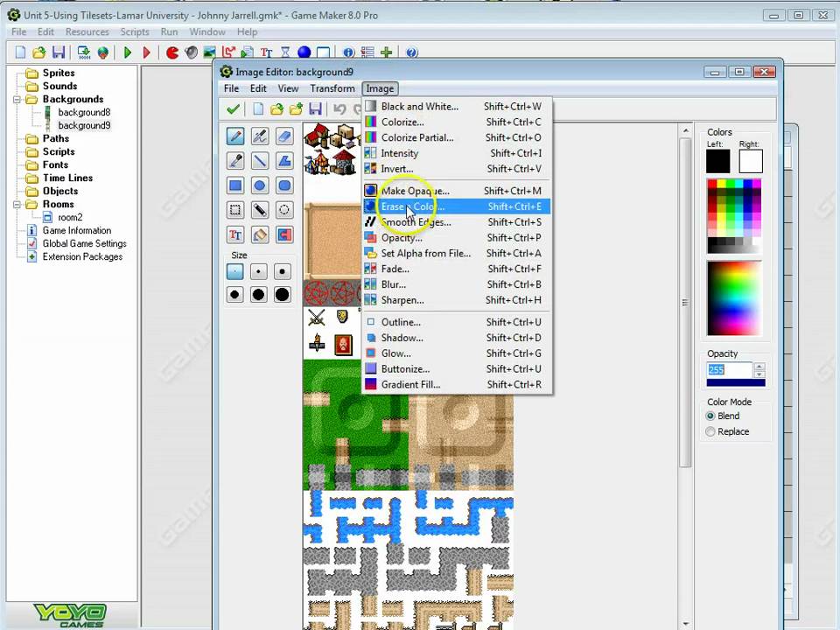Select the Fill bucket tool
The width and height of the screenshot is (840, 630).
(260, 234)
